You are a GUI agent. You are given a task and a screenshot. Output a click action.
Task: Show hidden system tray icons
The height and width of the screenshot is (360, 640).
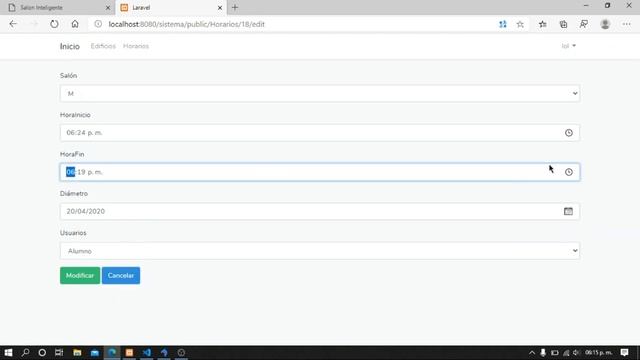532,353
